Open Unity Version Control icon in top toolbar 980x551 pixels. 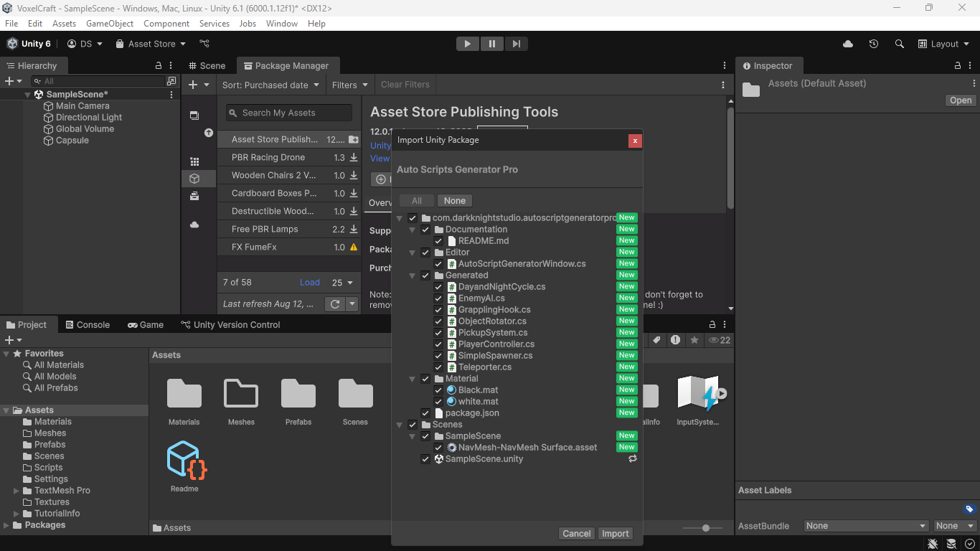204,44
